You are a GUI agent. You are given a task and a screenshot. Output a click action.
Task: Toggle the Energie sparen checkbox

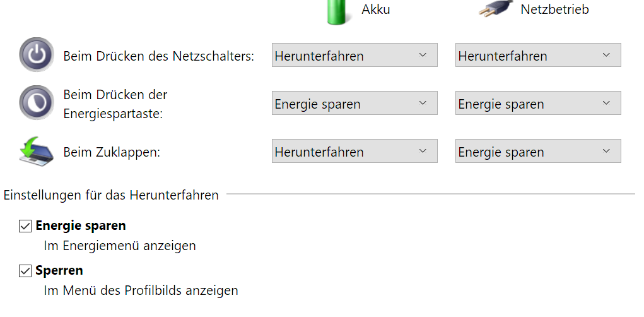(x=25, y=226)
